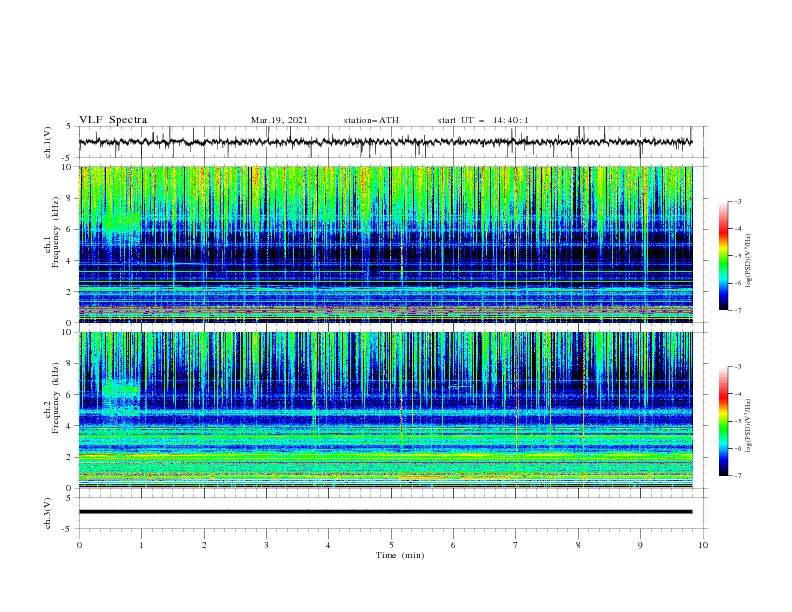Click the "-3" tick on ch.1 colorbar

click(x=737, y=201)
